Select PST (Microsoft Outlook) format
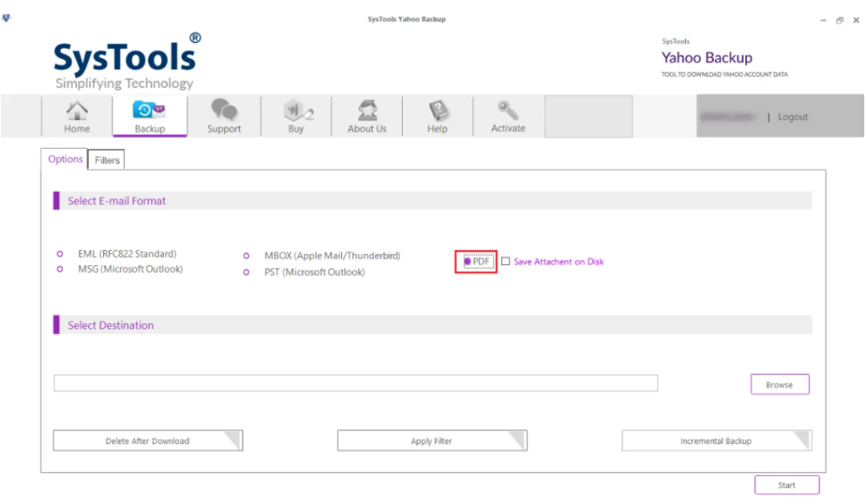 [x=246, y=273]
